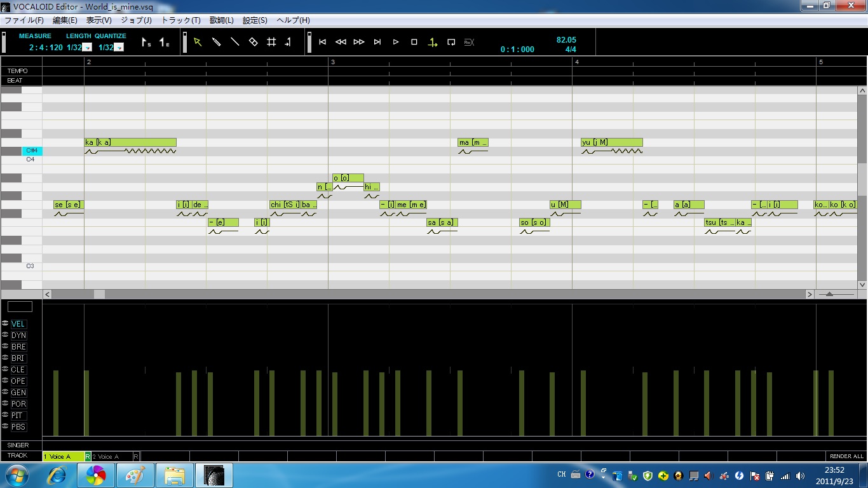
Task: Open the QUANTIZE dropdown
Action: (x=119, y=48)
